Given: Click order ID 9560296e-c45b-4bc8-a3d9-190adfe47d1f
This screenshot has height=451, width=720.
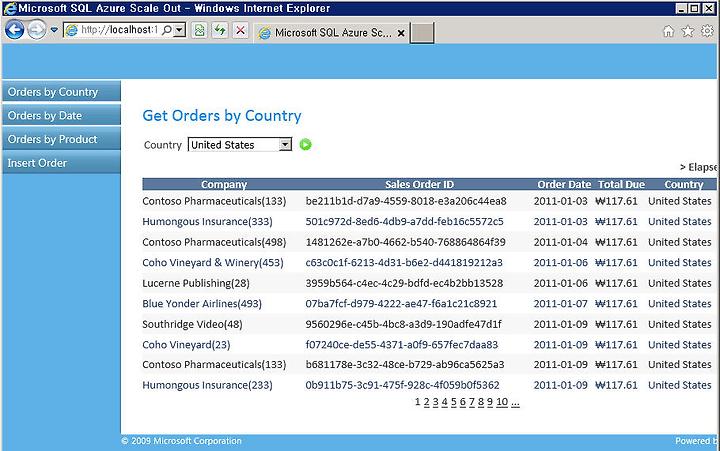Looking at the screenshot, I should [404, 324].
